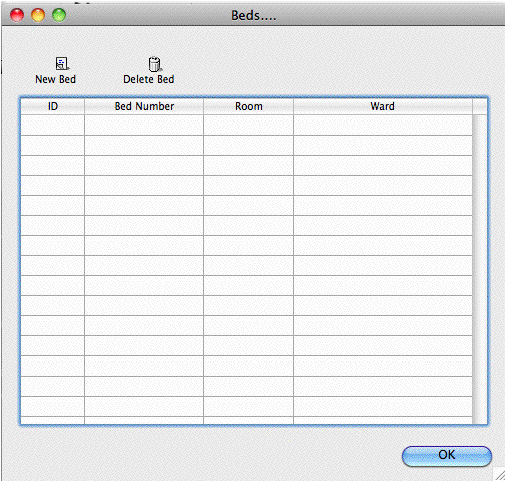The image size is (507, 481).
Task: Click the table's vertical scrollbar track
Action: (x=479, y=269)
